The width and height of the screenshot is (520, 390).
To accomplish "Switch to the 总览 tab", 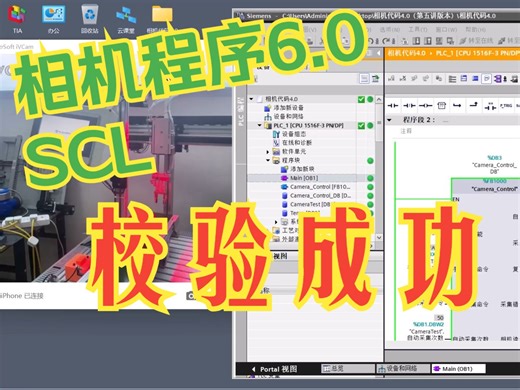I will 348,368.
